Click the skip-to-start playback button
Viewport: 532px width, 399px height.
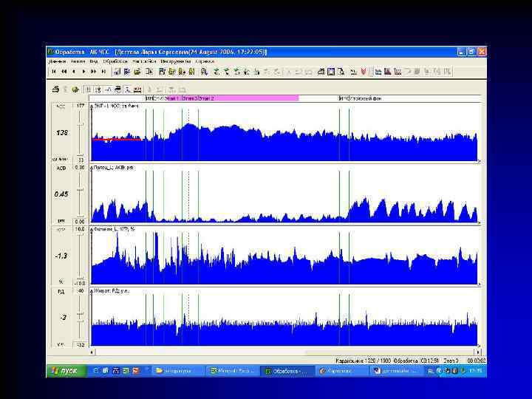[x=52, y=72]
